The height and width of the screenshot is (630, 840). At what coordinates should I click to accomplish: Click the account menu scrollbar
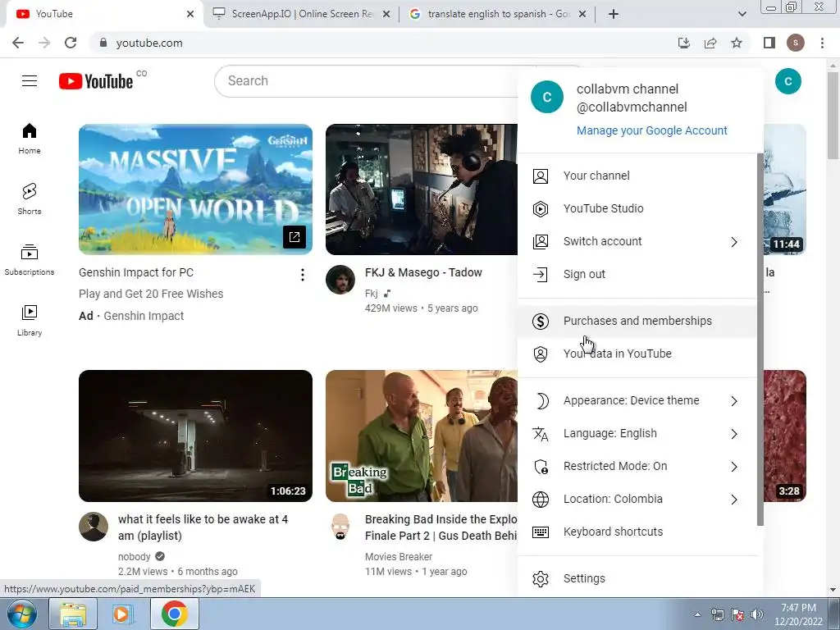[760, 339]
